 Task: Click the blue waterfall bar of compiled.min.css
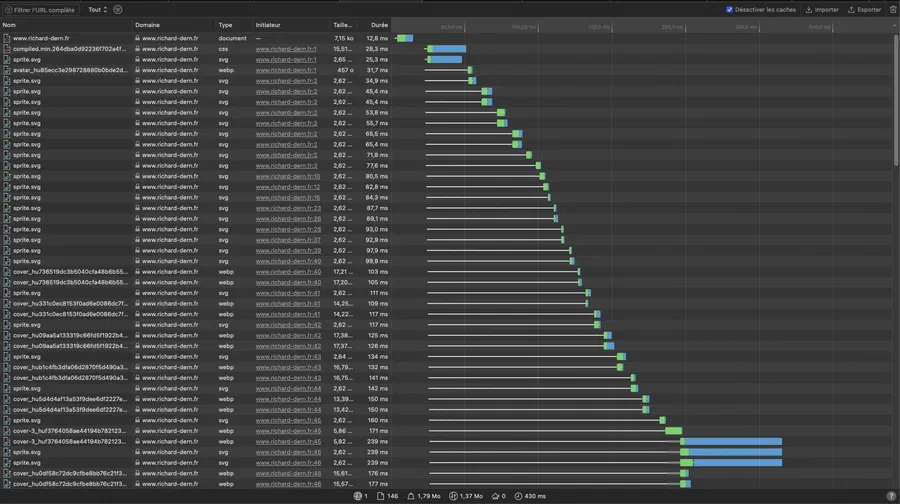click(449, 49)
